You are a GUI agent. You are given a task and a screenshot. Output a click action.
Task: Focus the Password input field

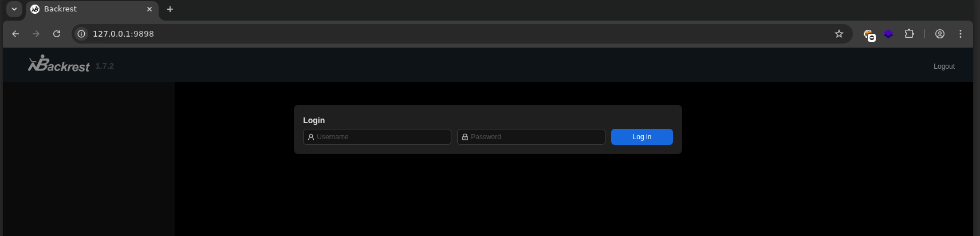pos(531,137)
